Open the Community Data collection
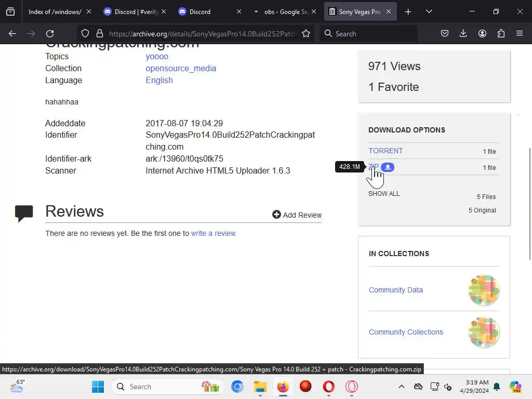This screenshot has width=532, height=399. (395, 290)
